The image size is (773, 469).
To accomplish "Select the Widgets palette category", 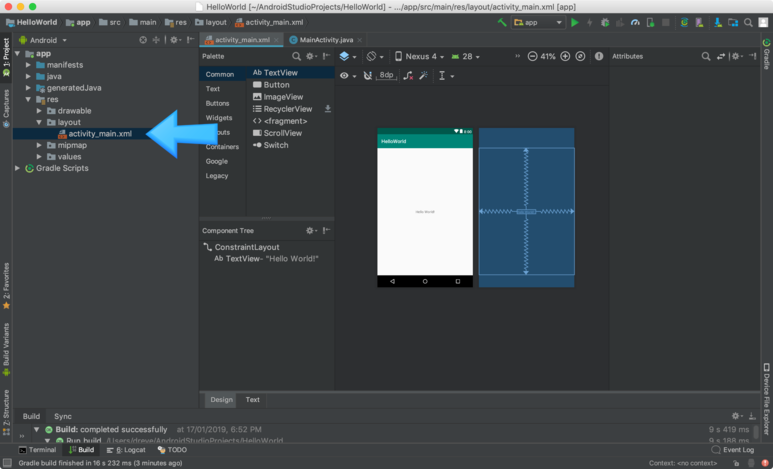I will (x=219, y=118).
